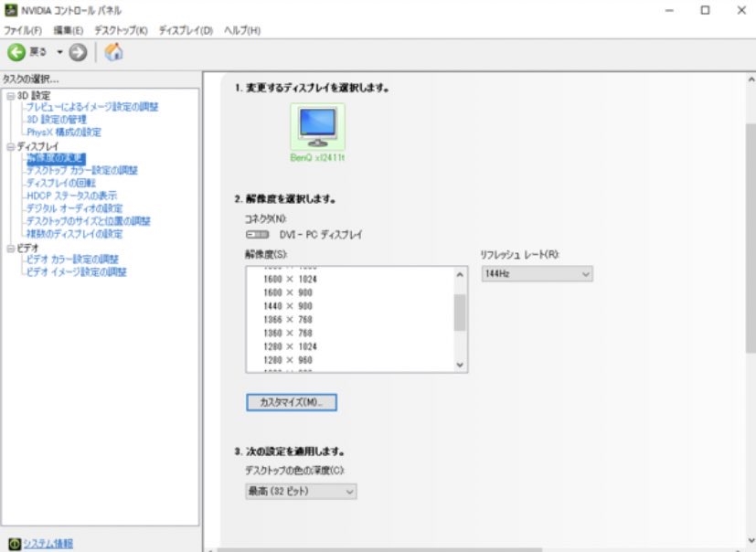This screenshot has height=552, width=756.
Task: Click the forward arrow toolbar icon
Action: (78, 52)
